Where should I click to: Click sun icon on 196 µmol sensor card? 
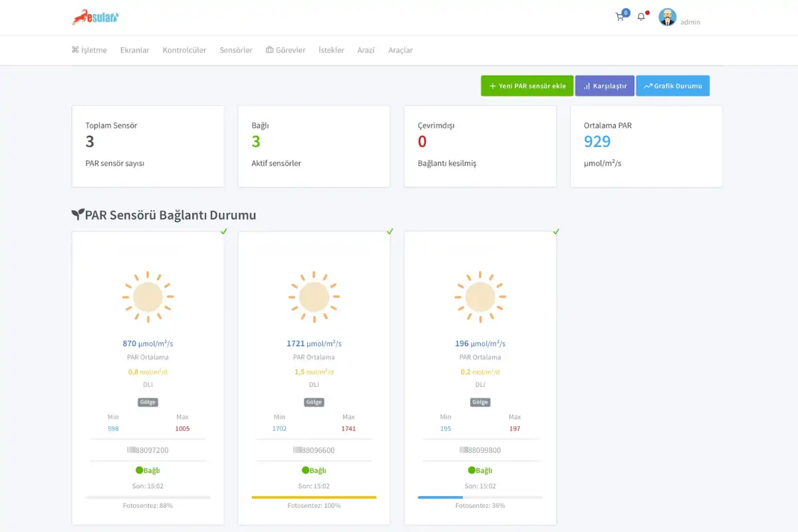480,297
